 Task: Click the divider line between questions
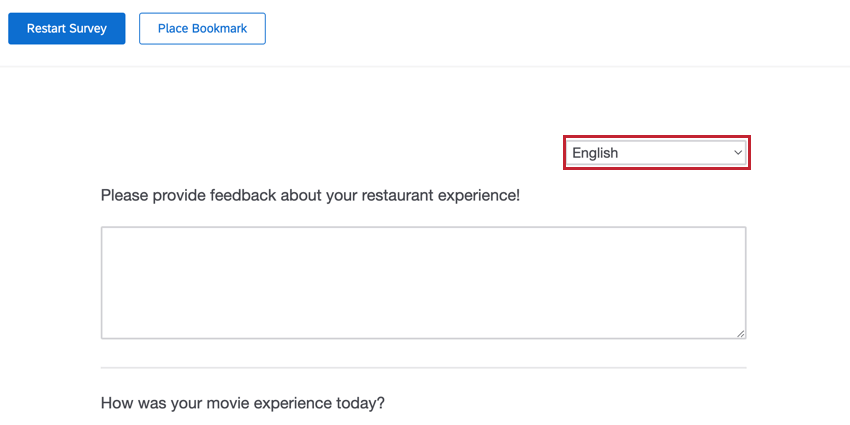pyautogui.click(x=423, y=368)
